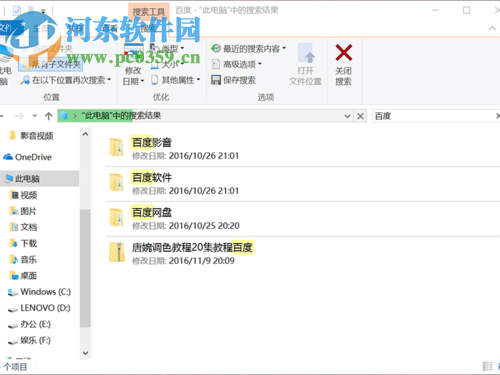This screenshot has width=500, height=375.
Task: Minimize the File Explorer window
Action: click(435, 10)
